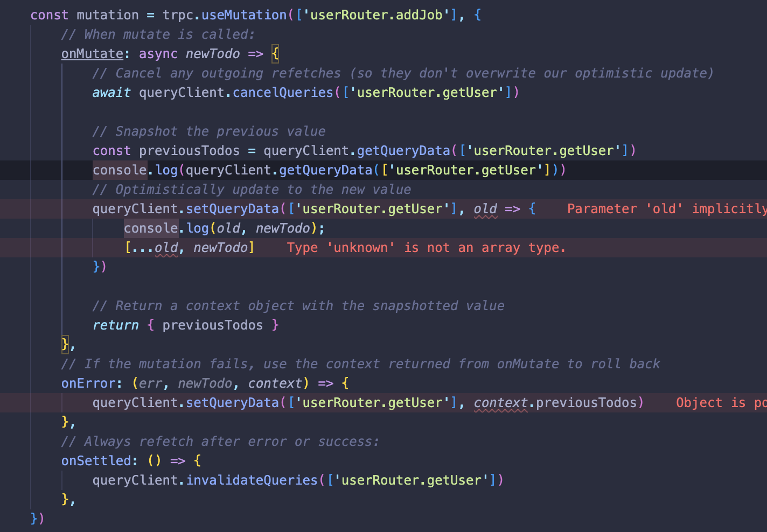This screenshot has height=532, width=767.
Task: Click the 'await' keyword before queryClient.cancelQueries
Action: tap(111, 92)
